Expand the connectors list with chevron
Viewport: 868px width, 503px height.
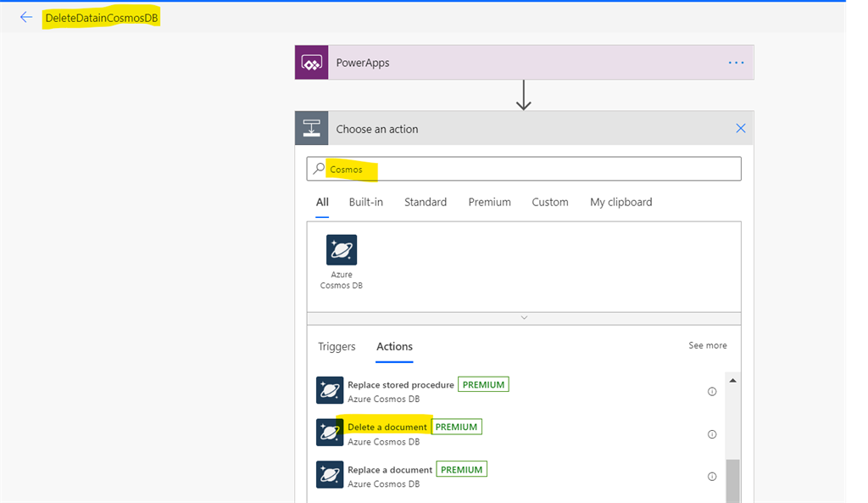[x=524, y=318]
